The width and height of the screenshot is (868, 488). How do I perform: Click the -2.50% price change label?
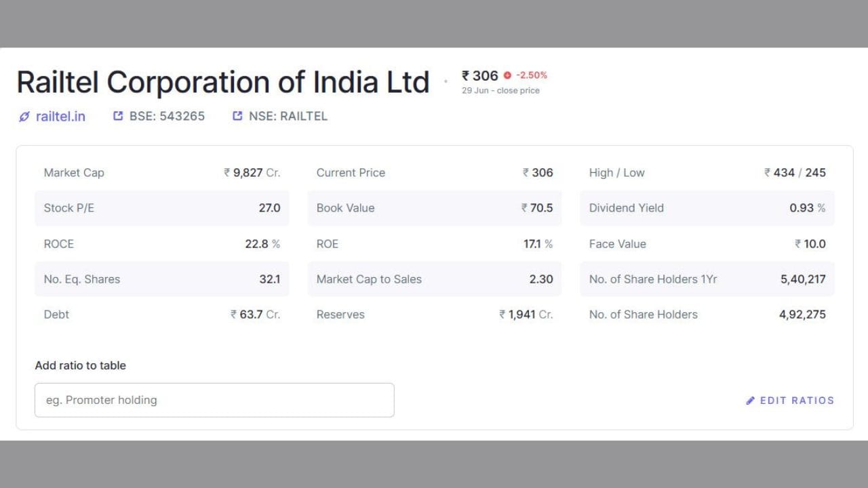532,75
